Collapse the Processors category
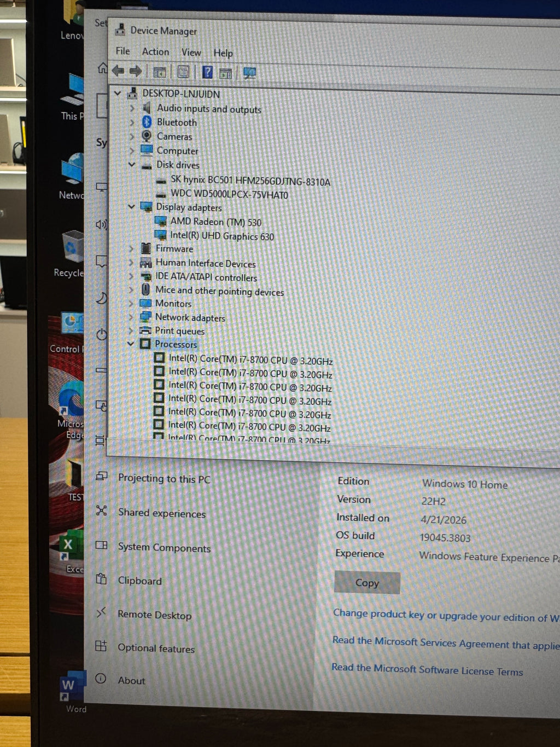 point(130,344)
